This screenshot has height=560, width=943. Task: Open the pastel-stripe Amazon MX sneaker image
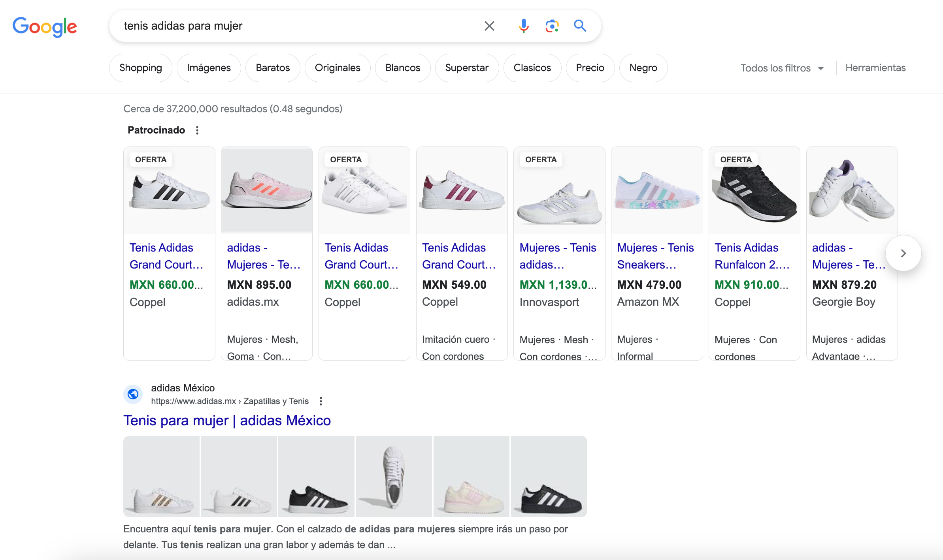coord(657,191)
